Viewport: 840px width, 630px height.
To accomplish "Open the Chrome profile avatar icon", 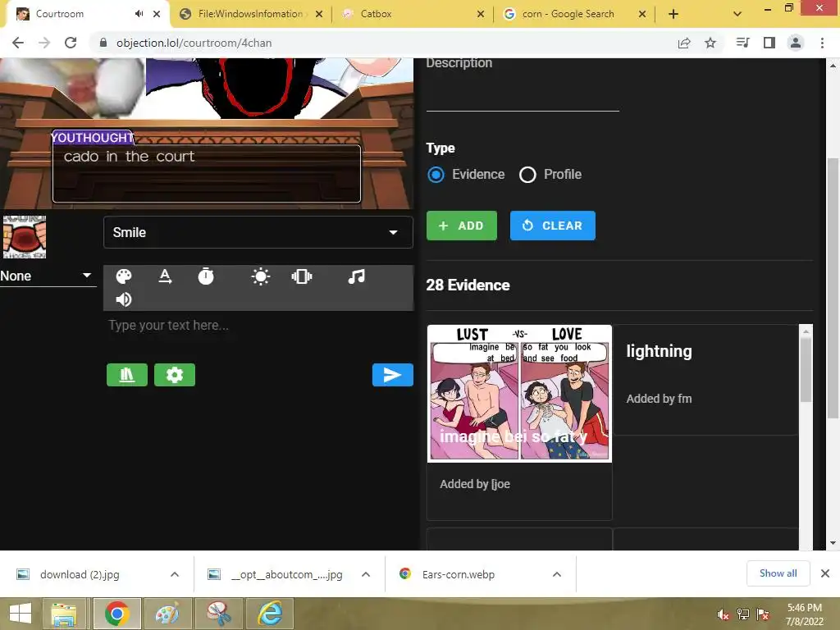I will pyautogui.click(x=796, y=43).
